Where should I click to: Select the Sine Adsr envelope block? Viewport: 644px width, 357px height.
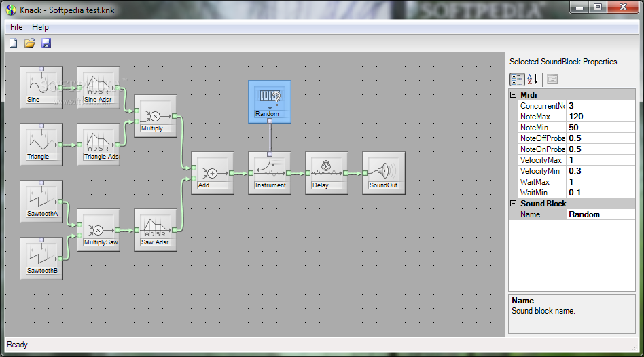click(99, 88)
